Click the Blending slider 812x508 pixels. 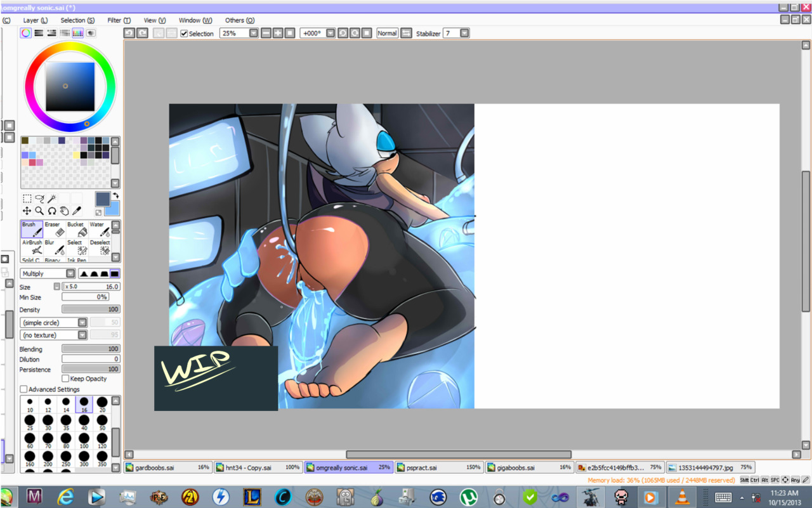pyautogui.click(x=91, y=349)
